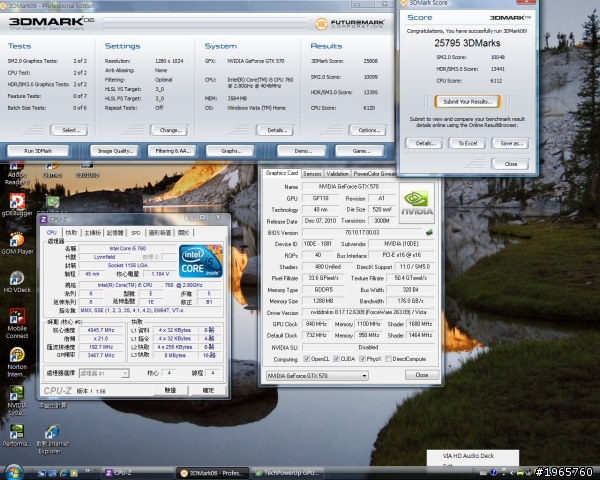Click the BIOS Version field in GPU-Z
Screen dimensions: 600x480
[x=362, y=232]
